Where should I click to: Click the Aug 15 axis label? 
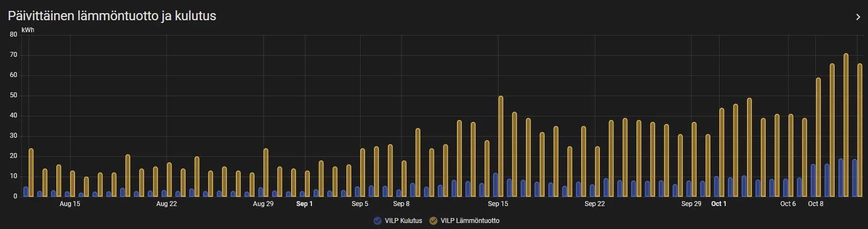point(70,204)
